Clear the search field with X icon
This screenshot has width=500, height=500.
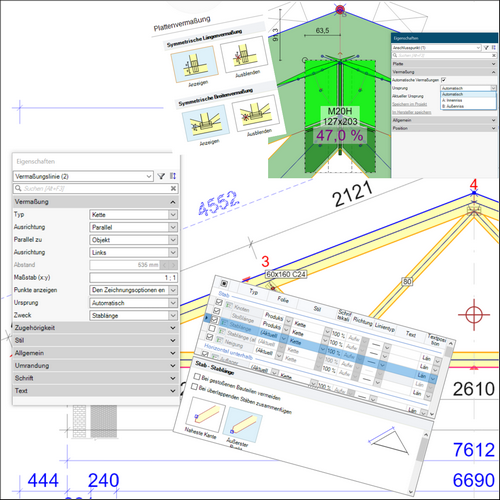coord(173,188)
